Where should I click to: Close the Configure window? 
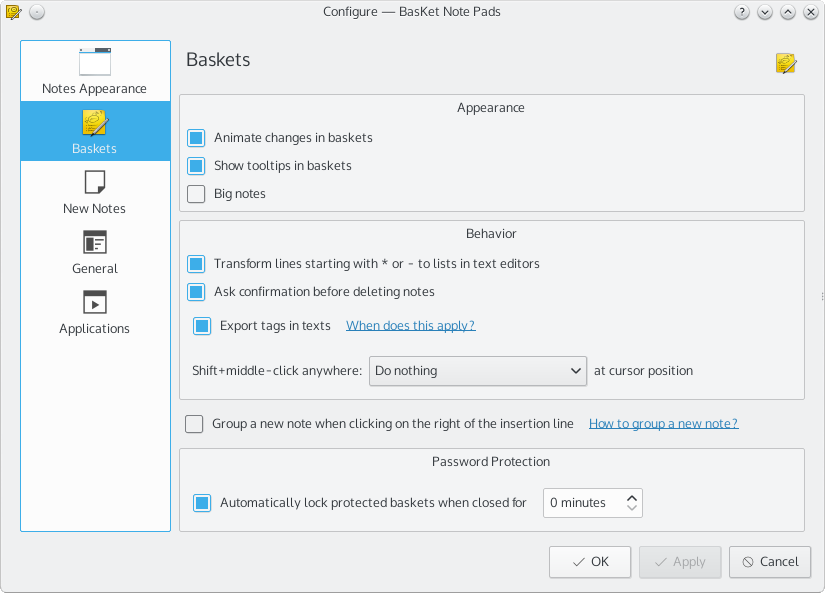tap(811, 12)
